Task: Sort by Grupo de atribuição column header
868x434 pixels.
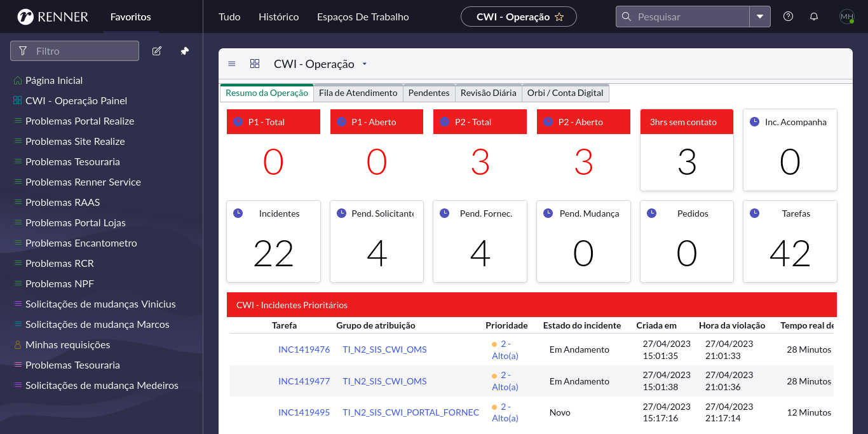Action: tap(376, 325)
